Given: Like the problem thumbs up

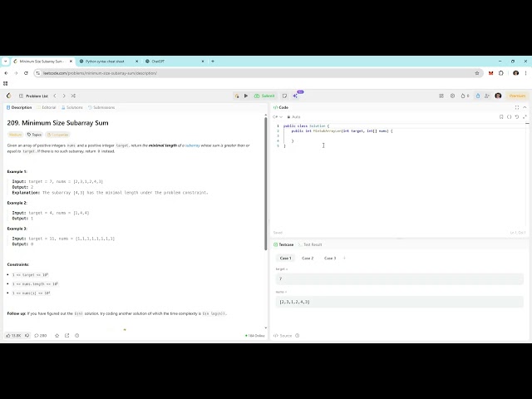Looking at the screenshot, I should pyautogui.click(x=13, y=336).
